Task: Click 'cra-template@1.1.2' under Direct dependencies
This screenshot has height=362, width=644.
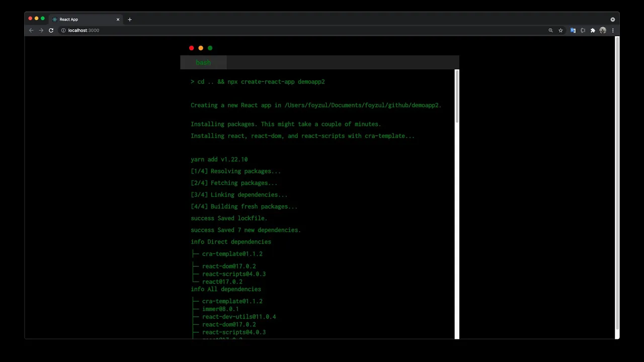Action: (x=232, y=254)
